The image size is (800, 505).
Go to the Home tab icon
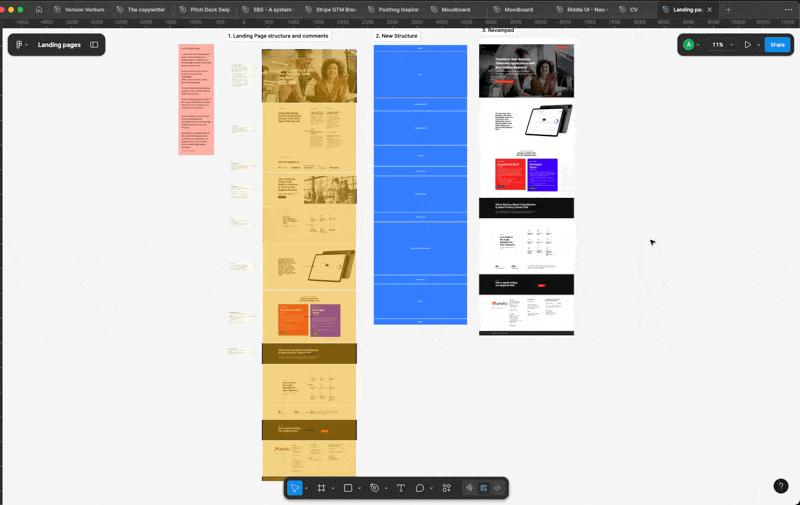[x=39, y=9]
